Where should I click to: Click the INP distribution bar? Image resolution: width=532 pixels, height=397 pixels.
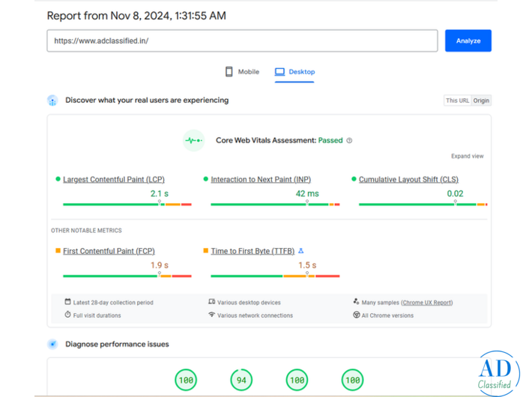(275, 204)
